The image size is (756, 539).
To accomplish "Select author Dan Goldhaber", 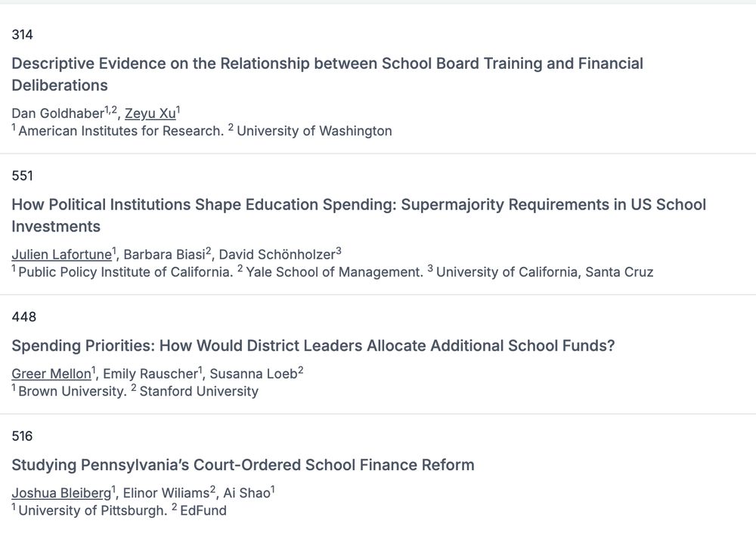I will point(58,113).
